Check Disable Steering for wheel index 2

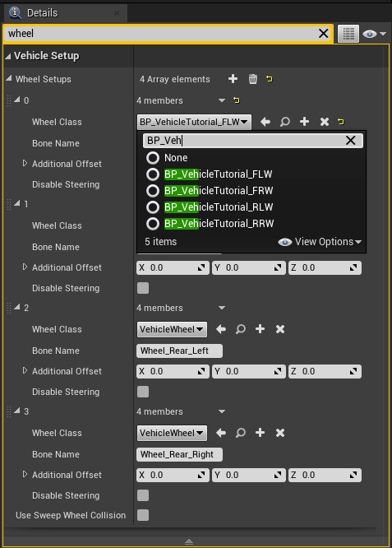(x=143, y=392)
